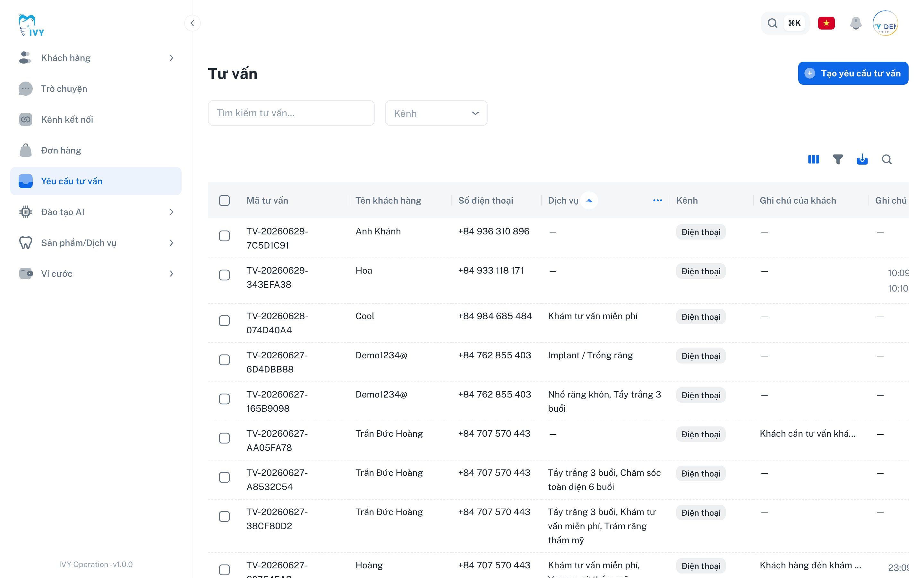Toggle the select-all checkbox in table header
The width and height of the screenshot is (924, 578).
[x=224, y=200]
